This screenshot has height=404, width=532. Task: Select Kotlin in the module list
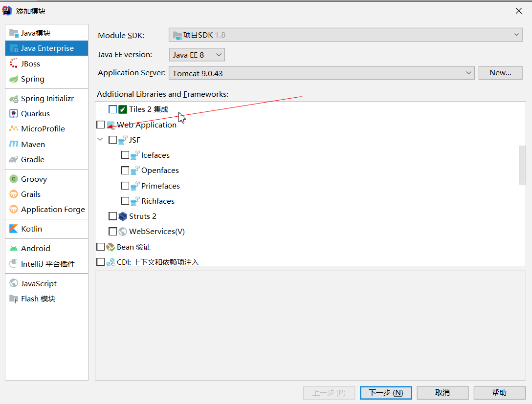47,229
